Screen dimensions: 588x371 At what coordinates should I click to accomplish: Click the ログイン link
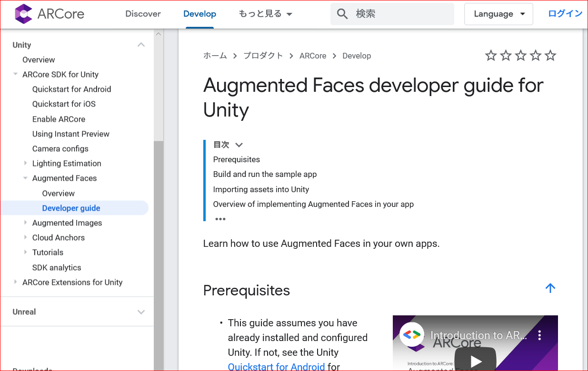click(x=565, y=14)
